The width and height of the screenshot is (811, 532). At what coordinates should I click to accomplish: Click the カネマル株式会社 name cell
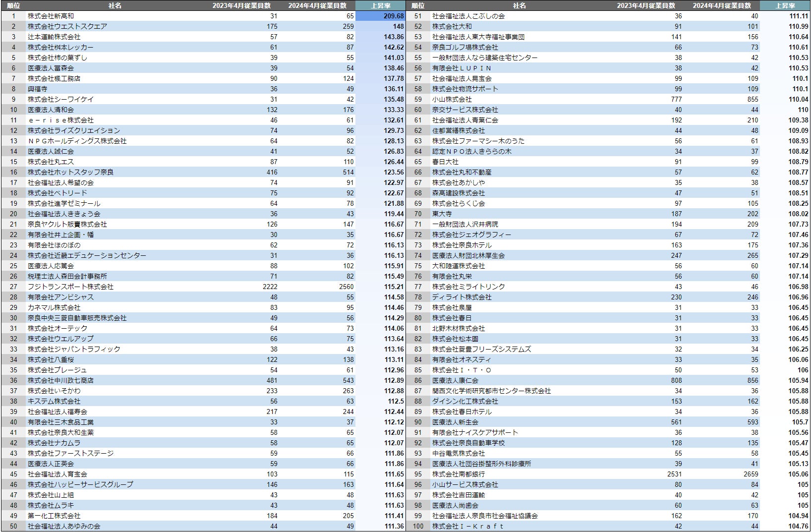click(54, 307)
